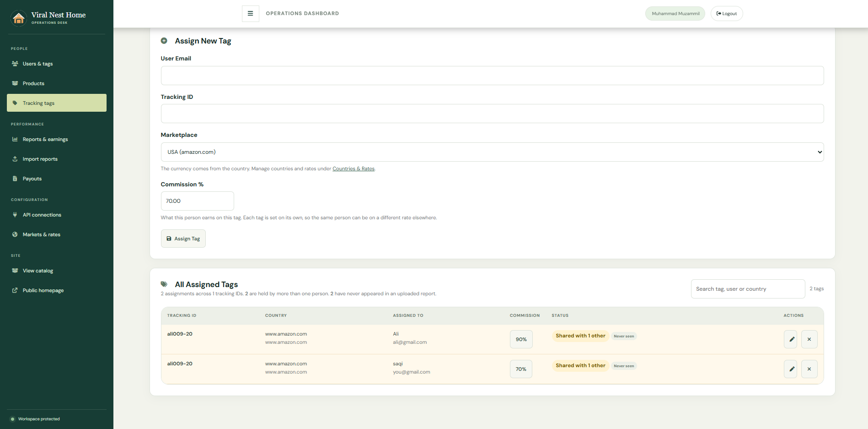Click the API connections plug icon
The height and width of the screenshot is (429, 868).
point(15,215)
